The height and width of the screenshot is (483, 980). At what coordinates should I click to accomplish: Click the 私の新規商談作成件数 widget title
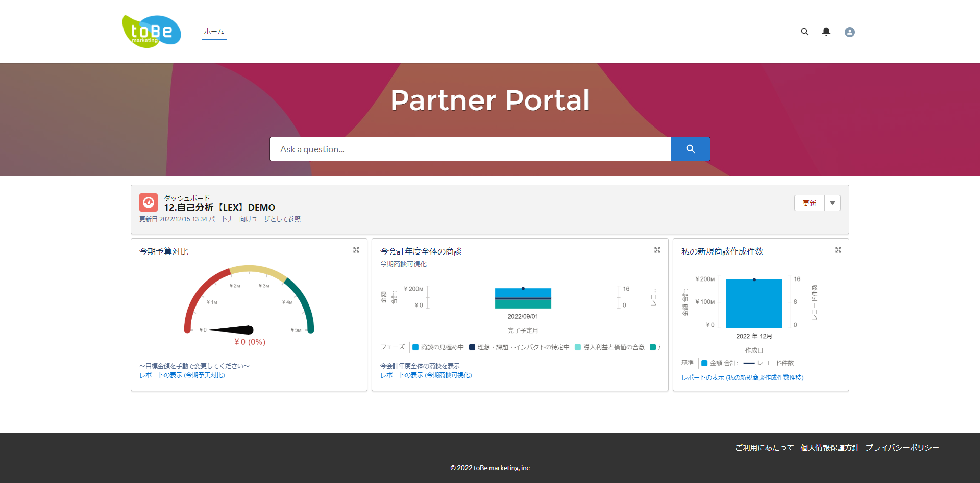tap(722, 251)
